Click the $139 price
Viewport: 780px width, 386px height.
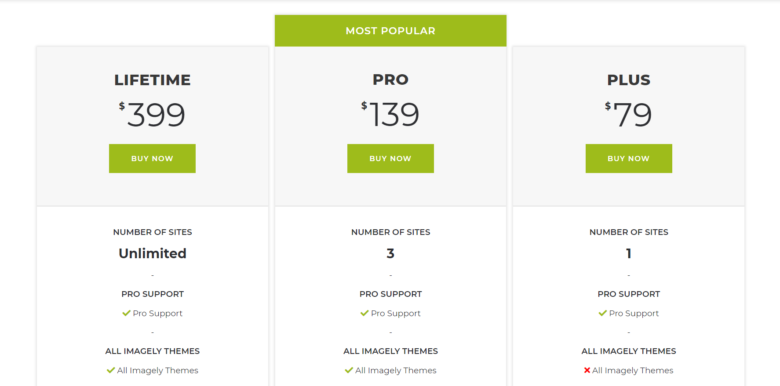(x=390, y=115)
